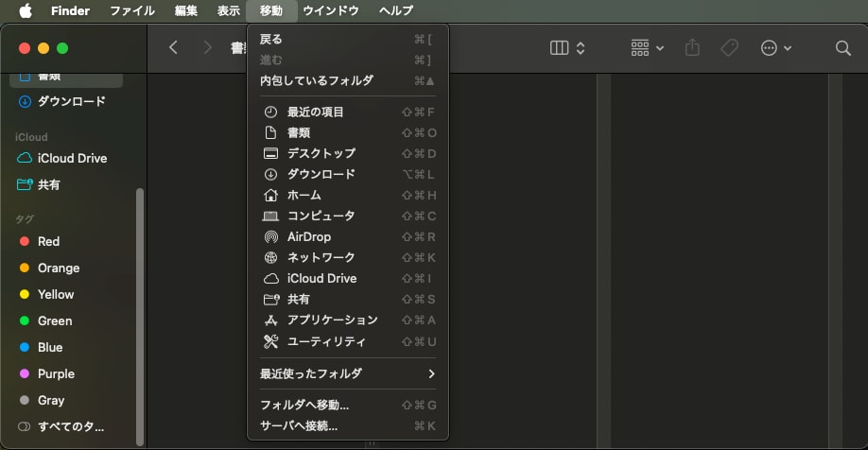Open the Apple menu
Image resolution: width=868 pixels, height=450 pixels.
(x=26, y=10)
